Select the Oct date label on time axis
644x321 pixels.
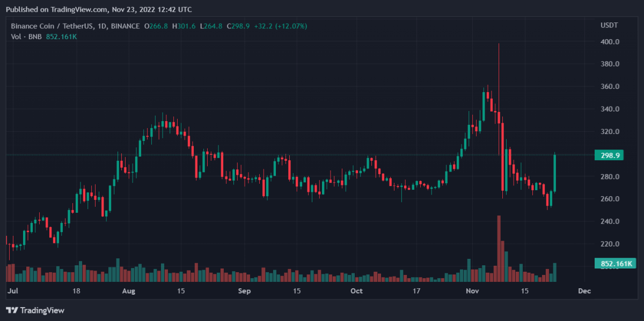tap(356, 291)
